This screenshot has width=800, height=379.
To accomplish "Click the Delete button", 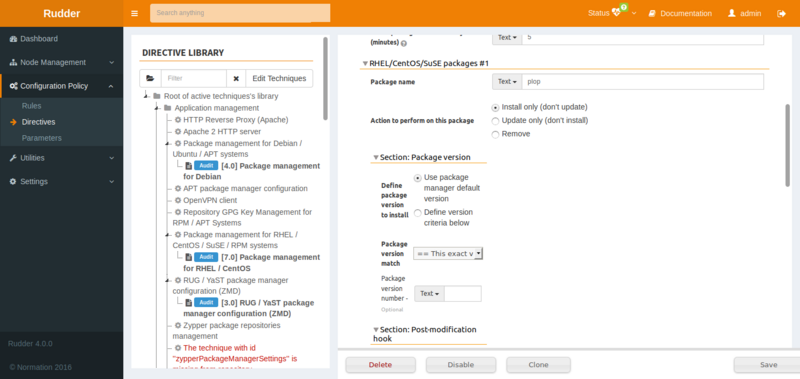I will (x=381, y=365).
